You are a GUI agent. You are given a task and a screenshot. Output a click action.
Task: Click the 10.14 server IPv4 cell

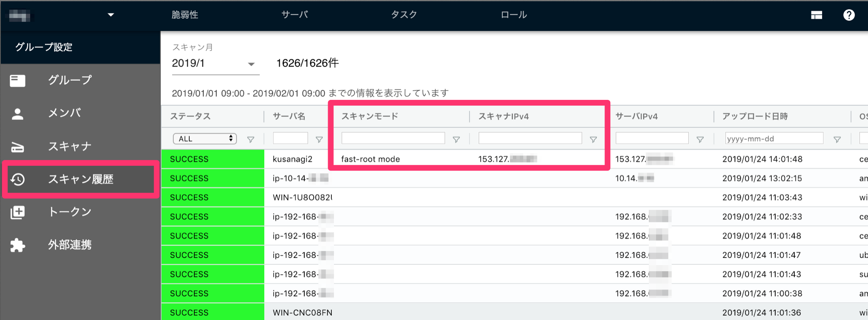coord(634,178)
